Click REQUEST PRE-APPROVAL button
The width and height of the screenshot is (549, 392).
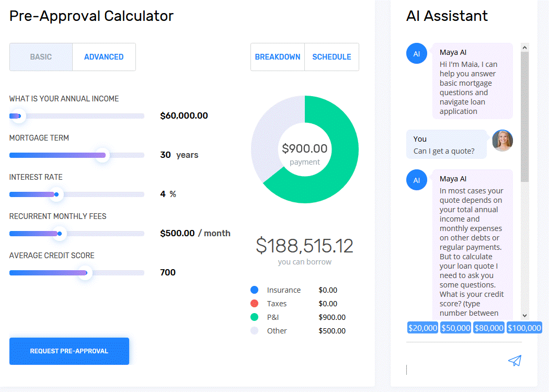pos(70,351)
